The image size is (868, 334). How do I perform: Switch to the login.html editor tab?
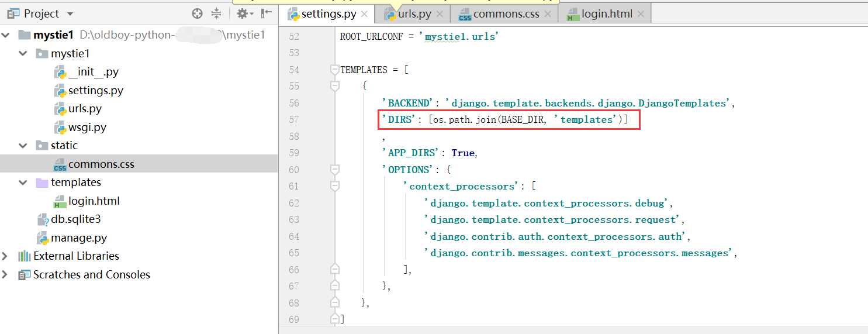click(x=606, y=14)
